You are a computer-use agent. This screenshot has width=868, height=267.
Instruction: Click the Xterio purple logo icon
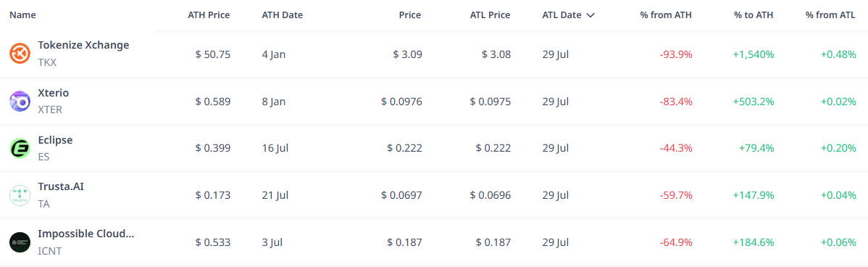pos(20,102)
